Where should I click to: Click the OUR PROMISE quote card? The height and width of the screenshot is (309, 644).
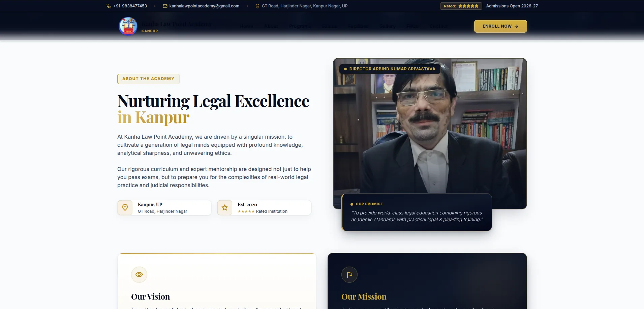click(x=417, y=212)
